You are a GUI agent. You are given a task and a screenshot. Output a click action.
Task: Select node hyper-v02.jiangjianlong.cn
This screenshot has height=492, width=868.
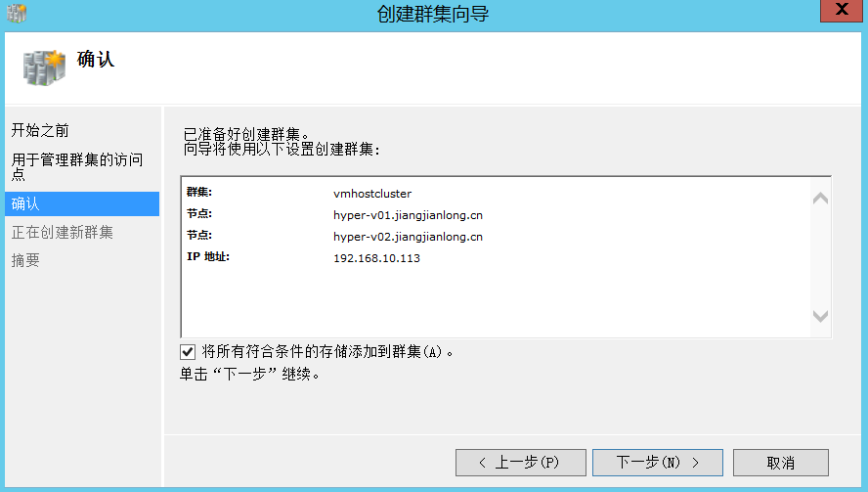click(x=408, y=237)
